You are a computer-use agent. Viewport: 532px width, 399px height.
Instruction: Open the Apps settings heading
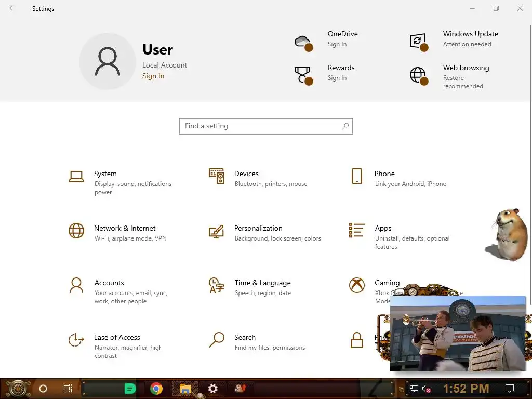coord(383,229)
